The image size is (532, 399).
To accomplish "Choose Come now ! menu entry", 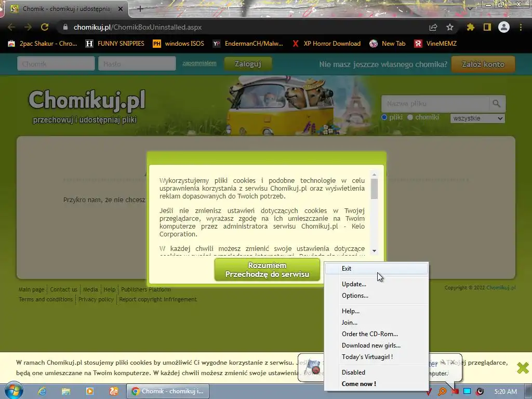I will click(376, 384).
